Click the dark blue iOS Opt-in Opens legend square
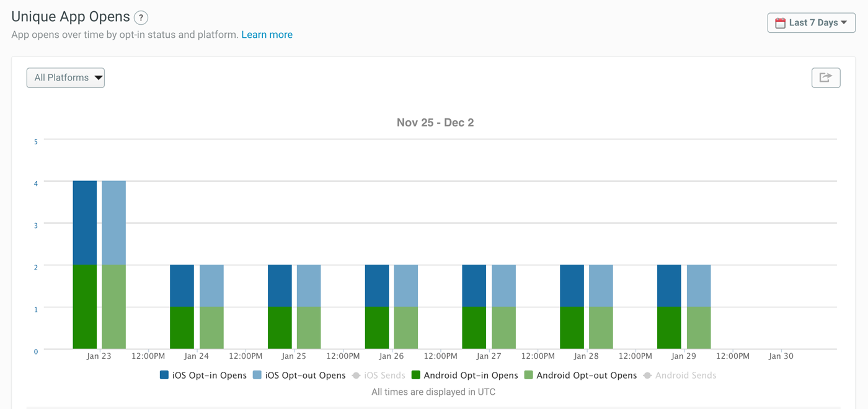Image resolution: width=868 pixels, height=409 pixels. [164, 375]
